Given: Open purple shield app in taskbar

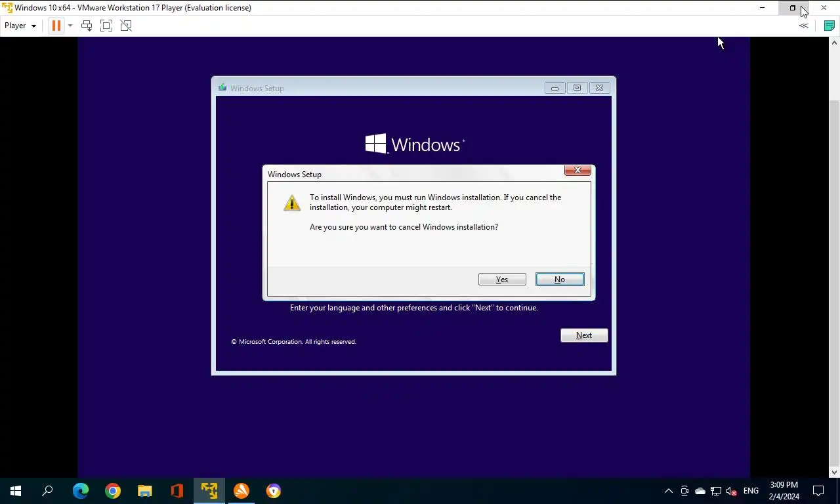Looking at the screenshot, I should [274, 491].
